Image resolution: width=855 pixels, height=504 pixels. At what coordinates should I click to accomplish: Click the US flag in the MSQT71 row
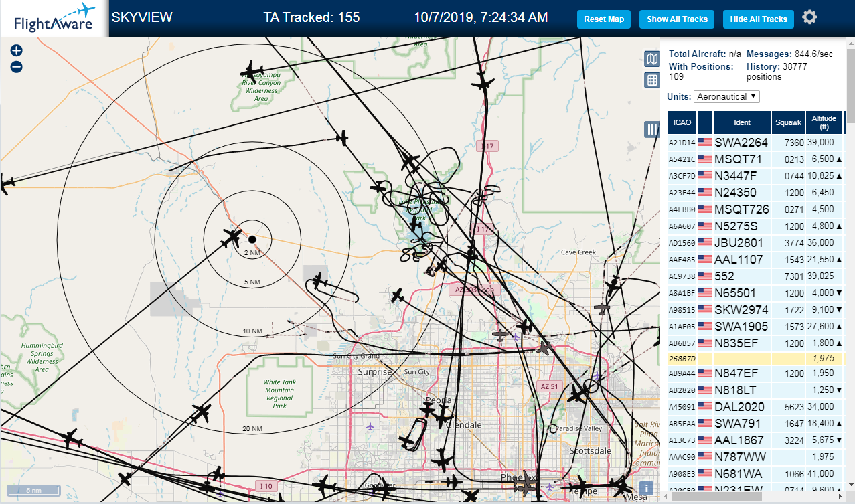705,159
